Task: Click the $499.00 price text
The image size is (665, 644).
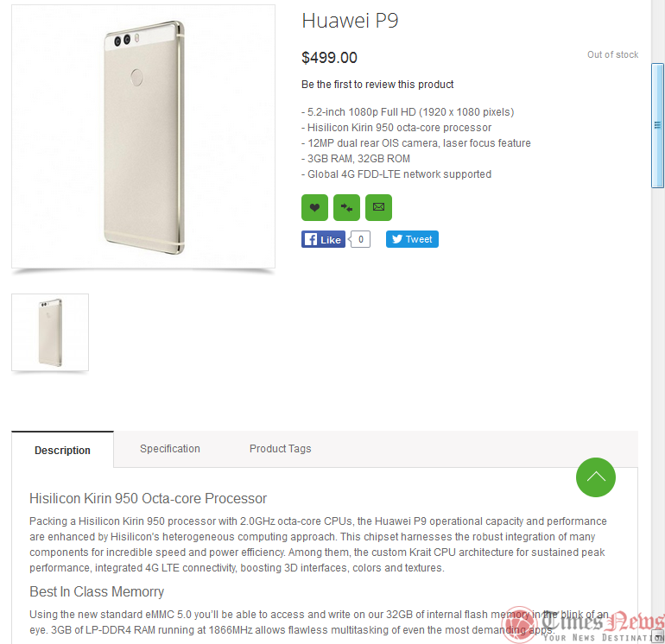Action: (x=329, y=58)
